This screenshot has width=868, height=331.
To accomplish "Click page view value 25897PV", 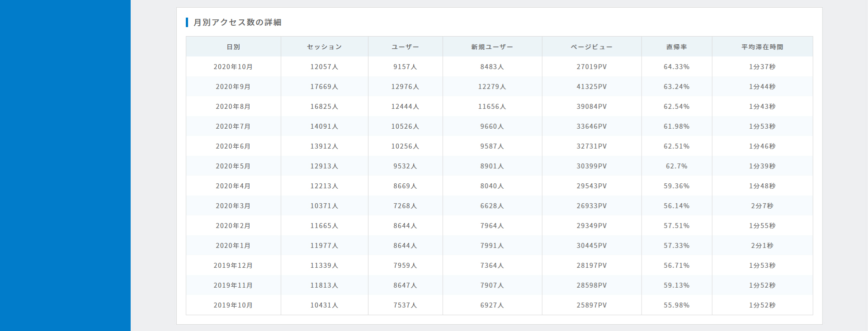I will (592, 305).
